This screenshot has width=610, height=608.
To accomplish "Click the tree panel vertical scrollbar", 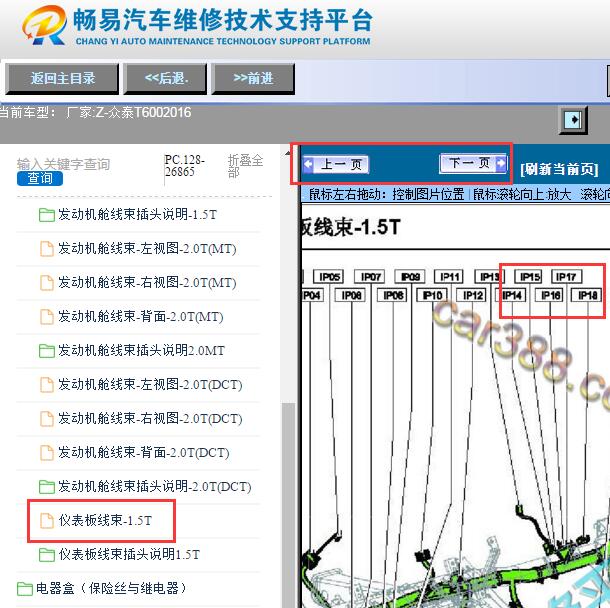I will 288,505.
